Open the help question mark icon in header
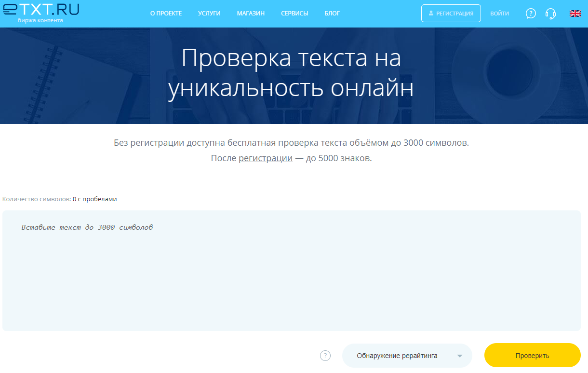 531,14
